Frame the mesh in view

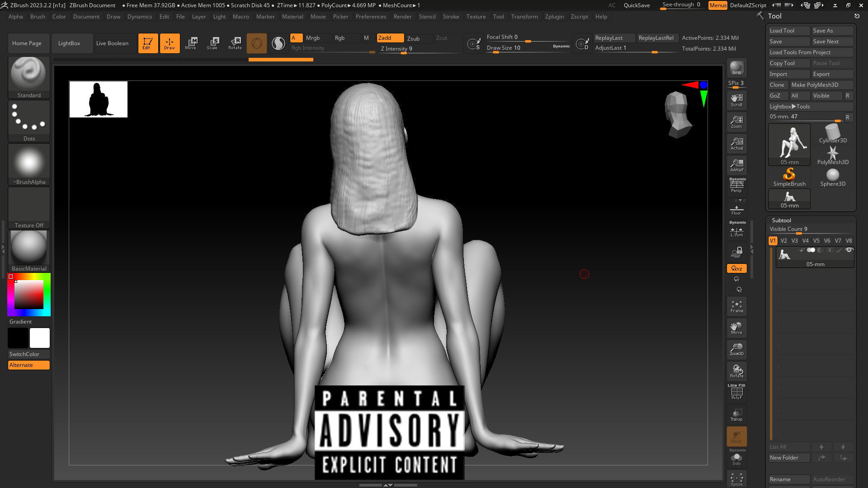736,306
